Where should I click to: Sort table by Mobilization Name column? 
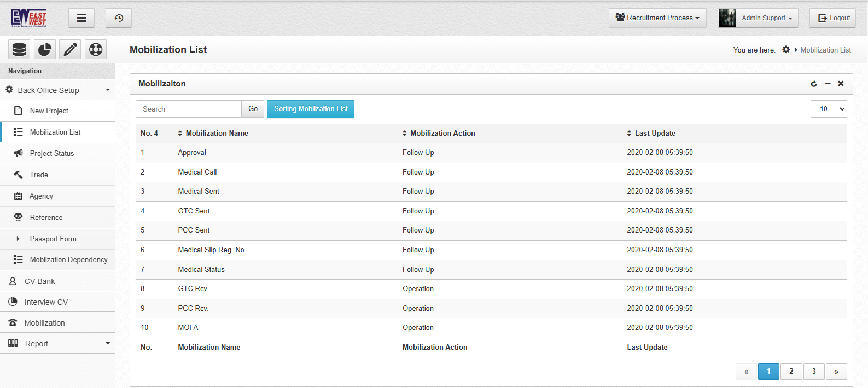coord(217,134)
